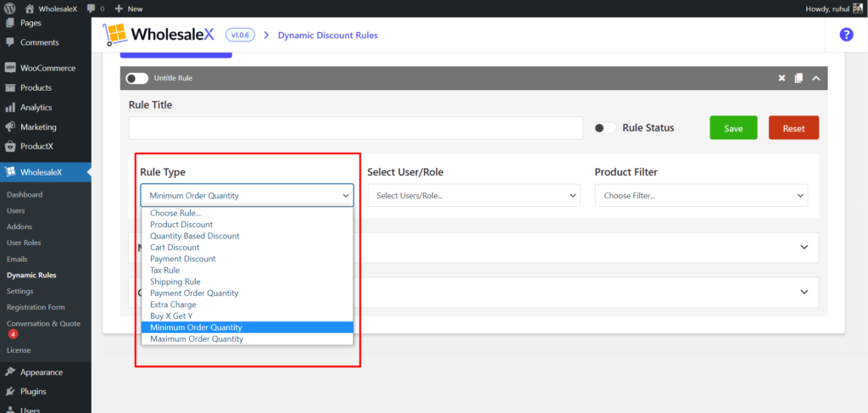Select Payment Order Quantity option
The image size is (868, 413).
[x=248, y=293]
